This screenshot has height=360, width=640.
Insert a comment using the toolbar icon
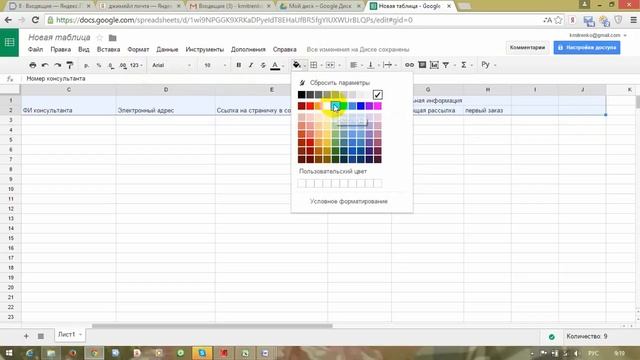point(422,65)
